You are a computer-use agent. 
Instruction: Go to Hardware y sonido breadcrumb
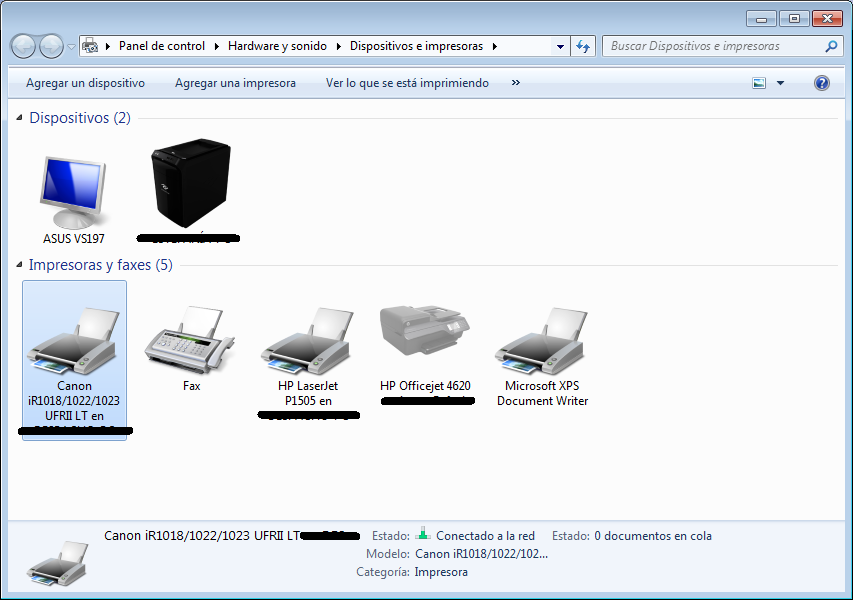click(277, 46)
